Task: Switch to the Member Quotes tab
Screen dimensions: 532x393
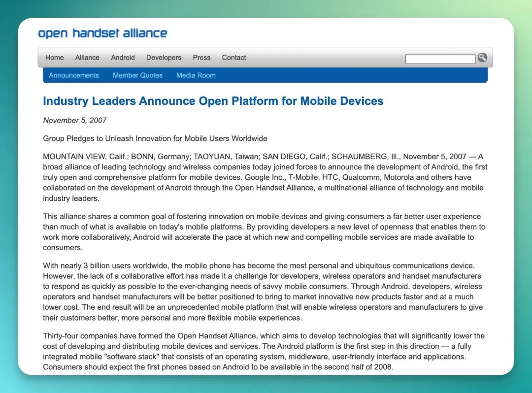Action: pos(137,75)
